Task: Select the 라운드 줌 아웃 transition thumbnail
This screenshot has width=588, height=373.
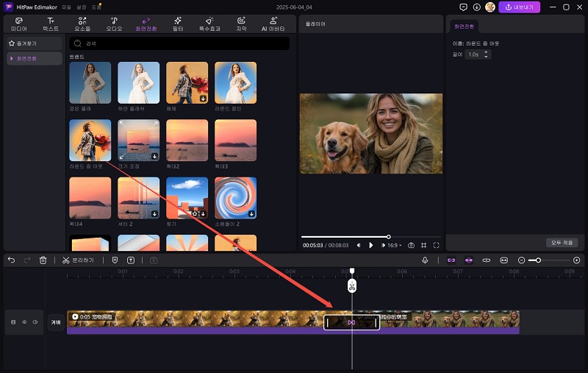Action: tap(90, 141)
